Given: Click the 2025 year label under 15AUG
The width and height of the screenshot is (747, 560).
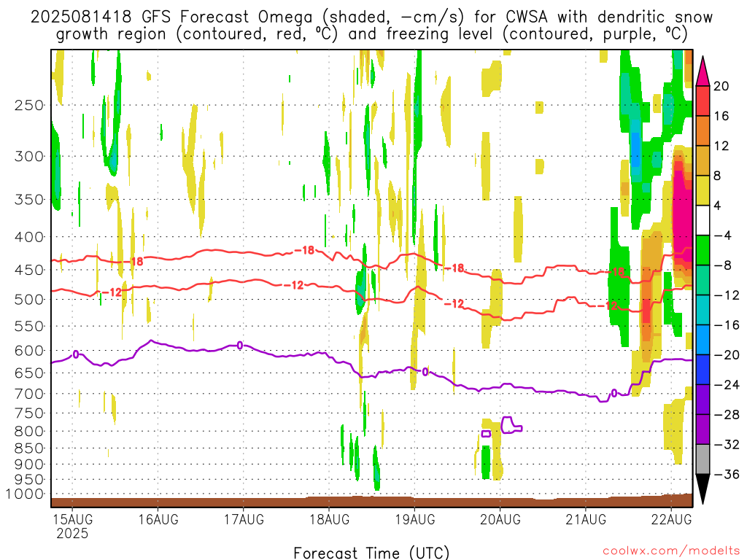Looking at the screenshot, I should pyautogui.click(x=72, y=533).
